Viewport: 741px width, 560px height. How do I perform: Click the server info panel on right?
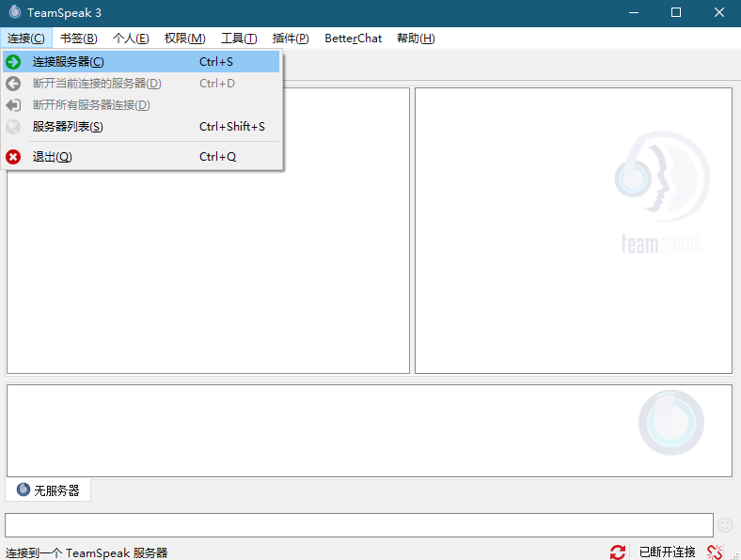click(x=574, y=230)
